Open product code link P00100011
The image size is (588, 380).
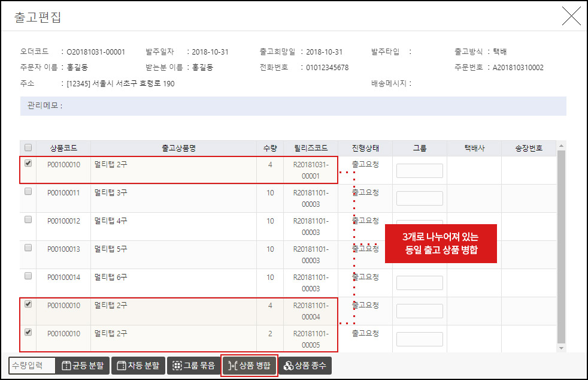(x=64, y=193)
